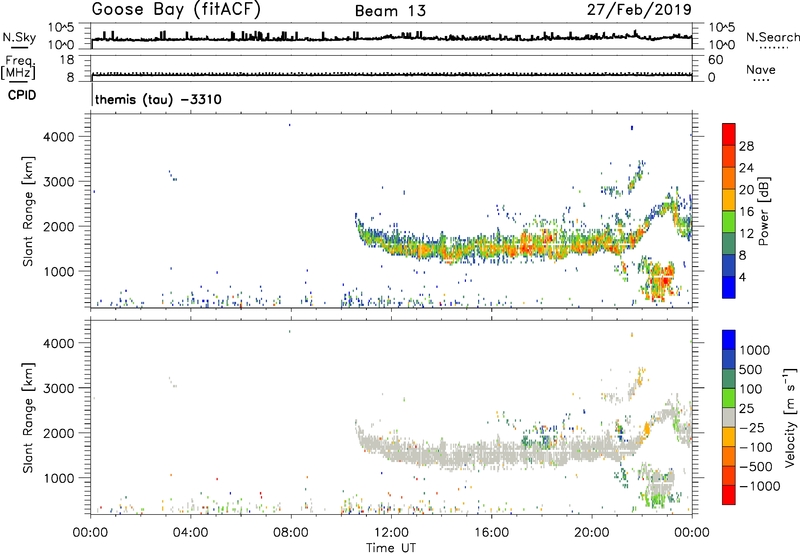This screenshot has width=800, height=554.
Task: Click the dotted line sample under 'Nave'
Action: (761, 81)
